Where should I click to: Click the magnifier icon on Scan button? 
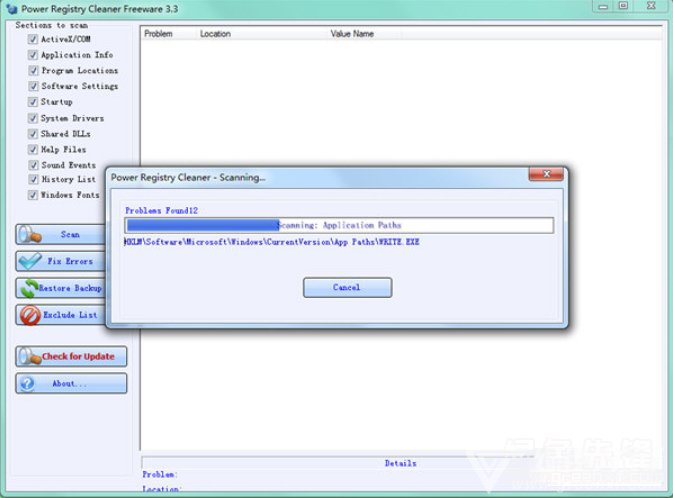[30, 234]
